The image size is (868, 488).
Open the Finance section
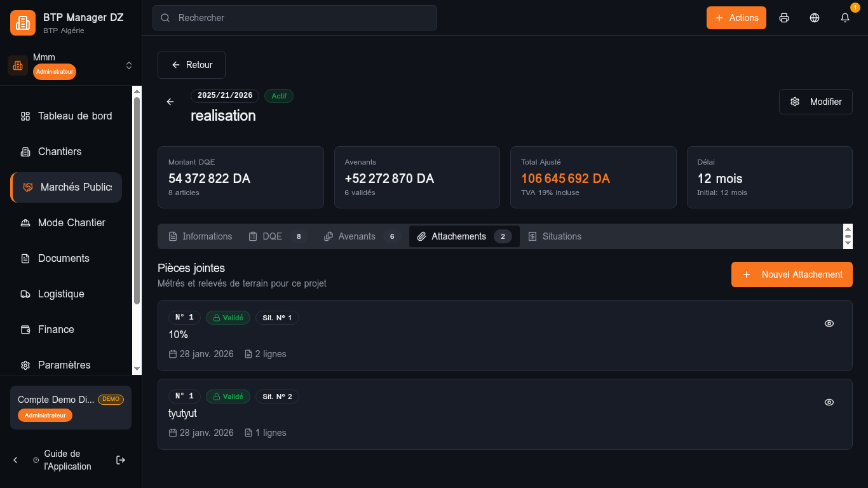[x=57, y=329]
